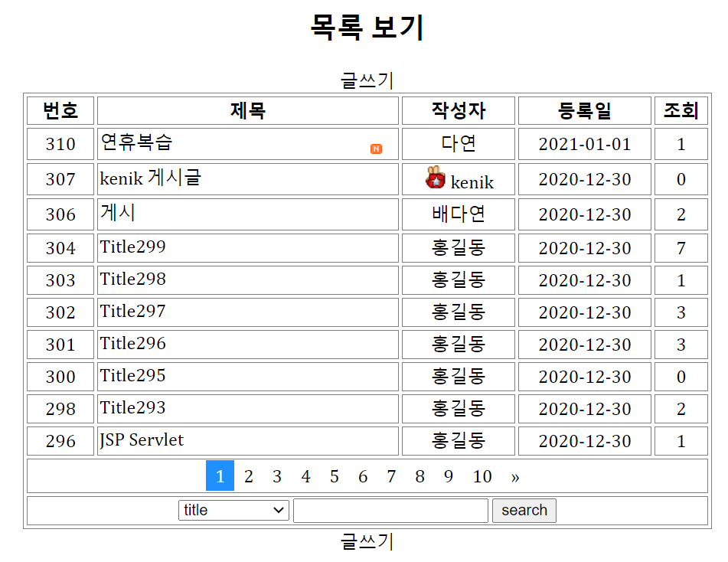Image resolution: width=728 pixels, height=562 pixels.
Task: Open the post Title298
Action: coord(132,279)
